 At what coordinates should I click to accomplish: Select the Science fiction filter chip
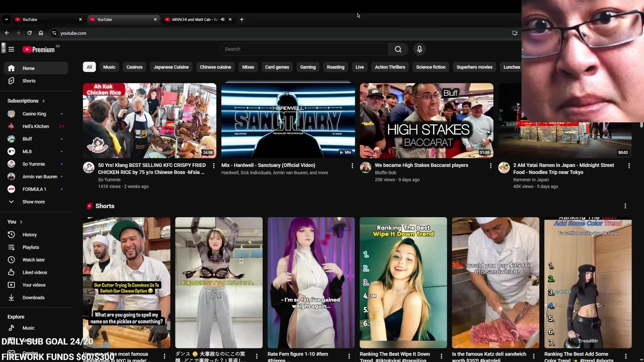point(431,67)
